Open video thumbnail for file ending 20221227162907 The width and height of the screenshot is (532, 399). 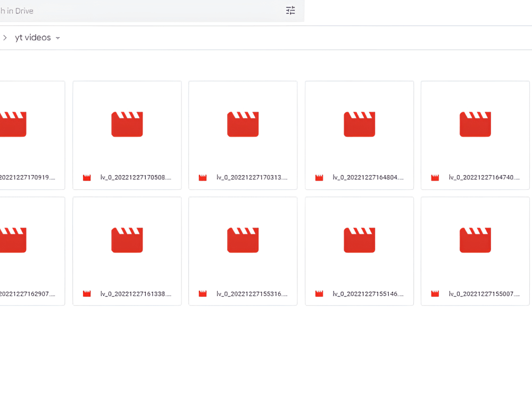pyautogui.click(x=13, y=240)
